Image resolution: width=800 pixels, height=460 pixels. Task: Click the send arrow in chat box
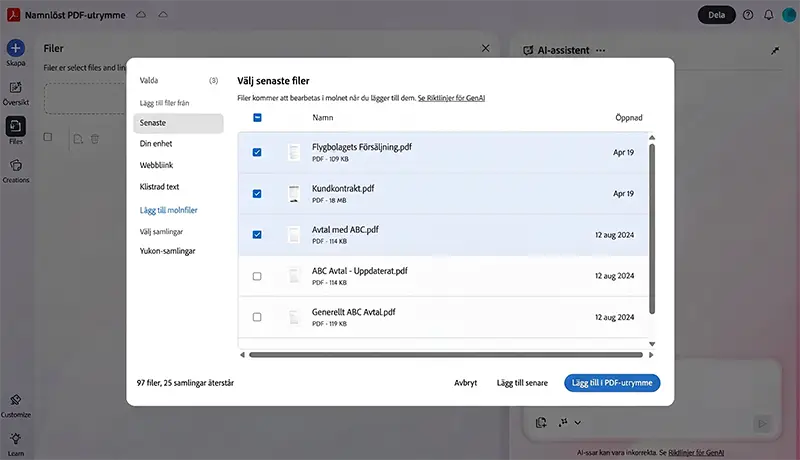762,423
